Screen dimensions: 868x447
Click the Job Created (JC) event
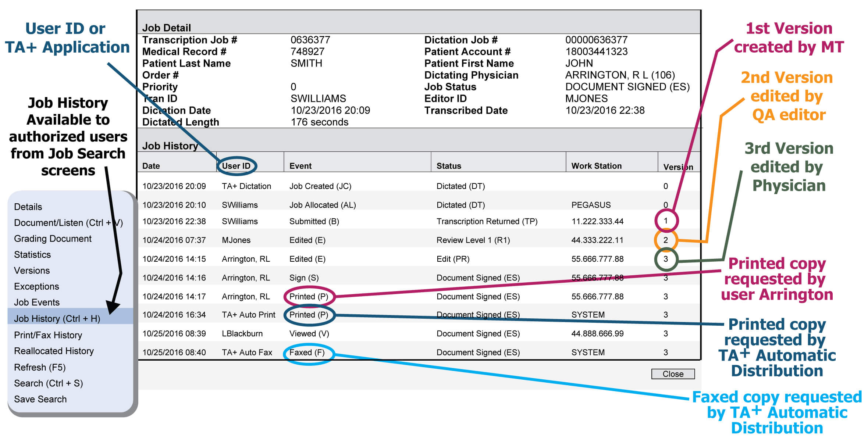pyautogui.click(x=320, y=186)
